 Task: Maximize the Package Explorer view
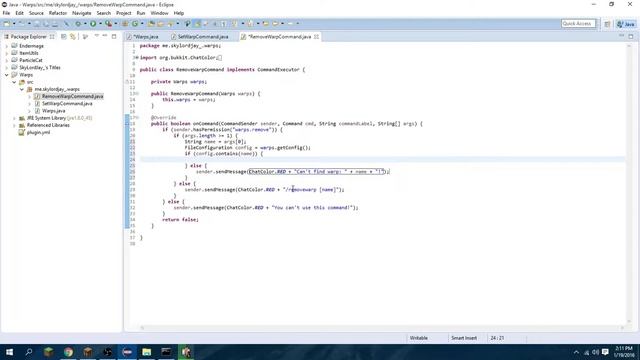pos(114,36)
